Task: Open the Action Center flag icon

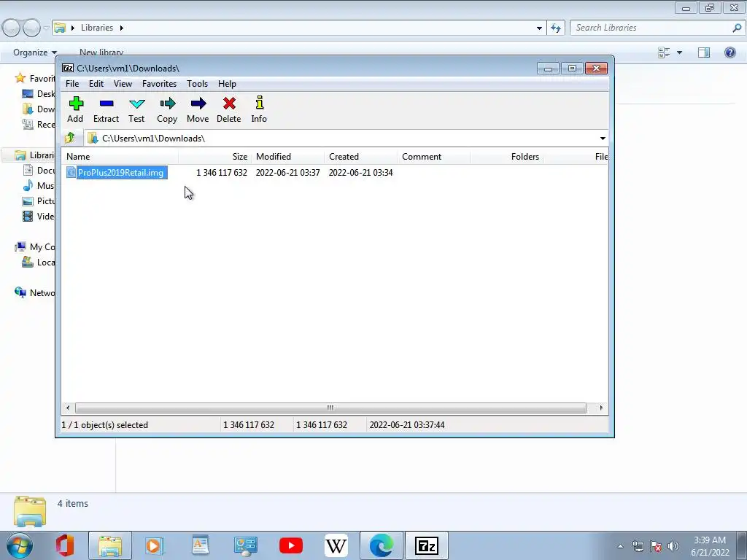Action: point(656,546)
